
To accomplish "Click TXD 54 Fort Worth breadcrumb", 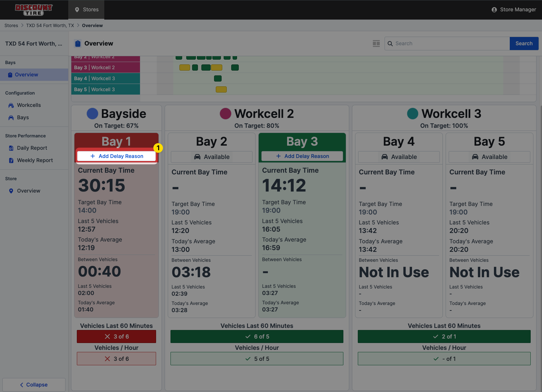I will (50, 25).
